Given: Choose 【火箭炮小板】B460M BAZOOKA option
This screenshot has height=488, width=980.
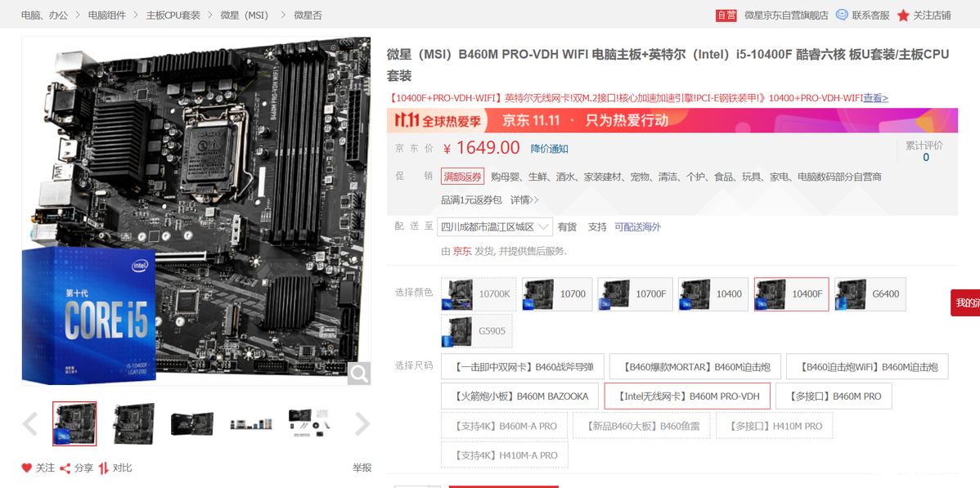Looking at the screenshot, I should pyautogui.click(x=520, y=396).
